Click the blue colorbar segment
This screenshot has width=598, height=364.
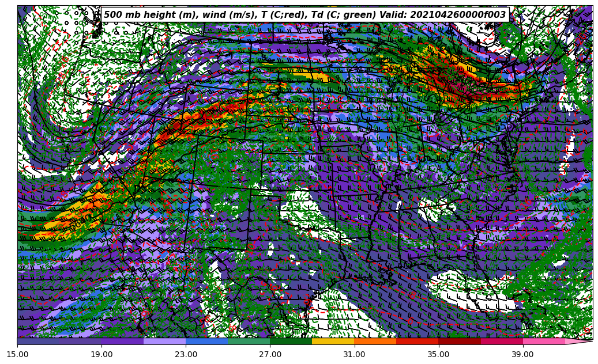pyautogui.click(x=206, y=341)
